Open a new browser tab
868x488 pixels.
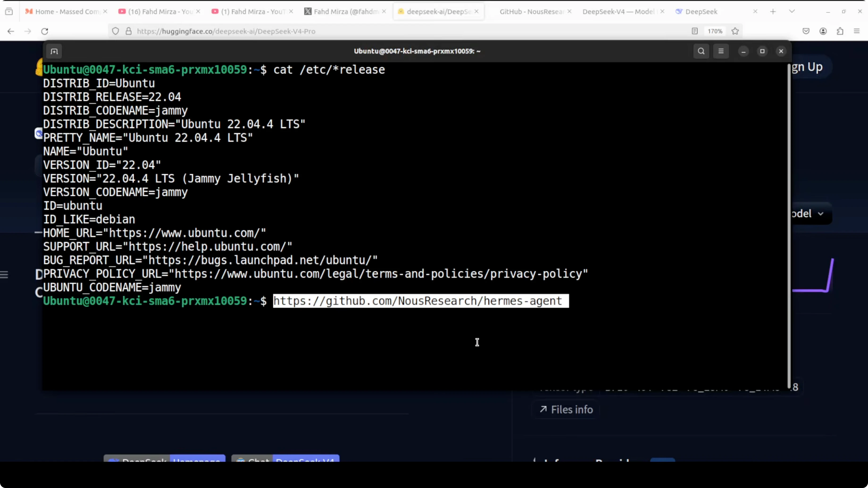coord(773,12)
